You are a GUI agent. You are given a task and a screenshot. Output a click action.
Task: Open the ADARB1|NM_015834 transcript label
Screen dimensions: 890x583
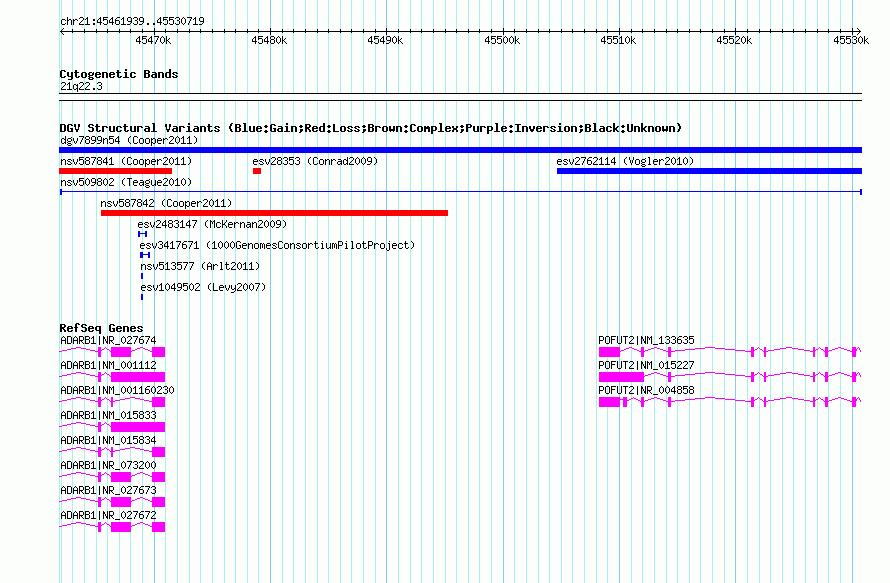pos(108,440)
